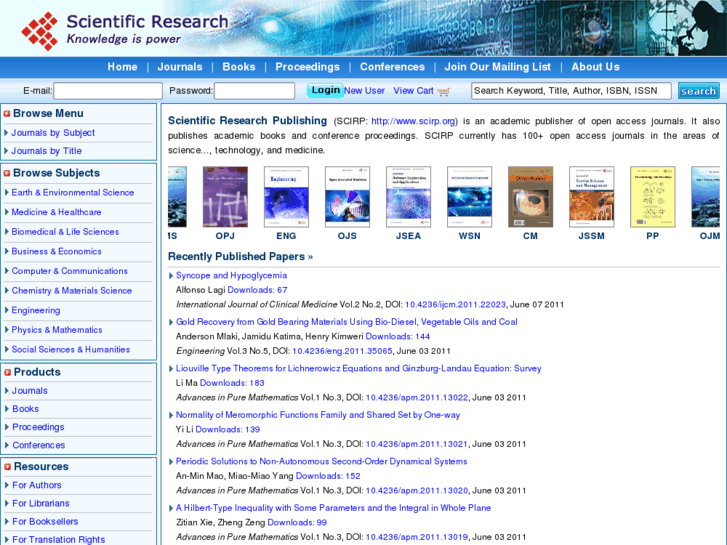Click the arrow before Hilbert-Type Inequality paper

click(x=171, y=508)
